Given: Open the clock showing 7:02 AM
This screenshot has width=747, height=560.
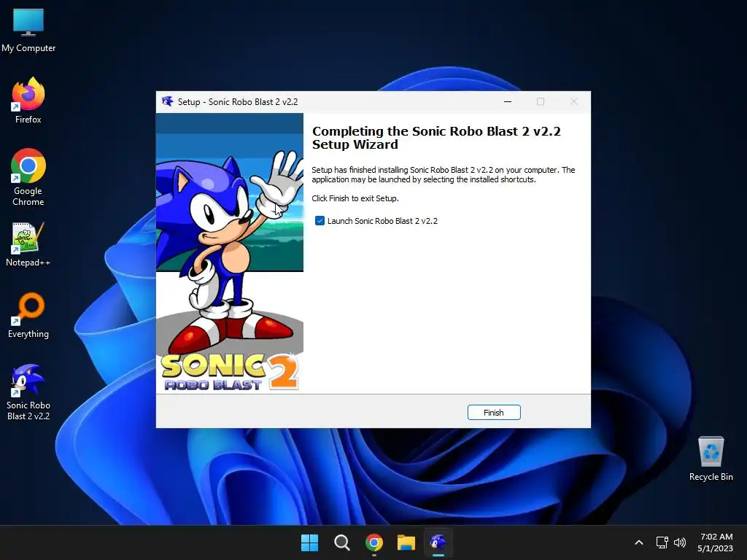Looking at the screenshot, I should click(716, 542).
